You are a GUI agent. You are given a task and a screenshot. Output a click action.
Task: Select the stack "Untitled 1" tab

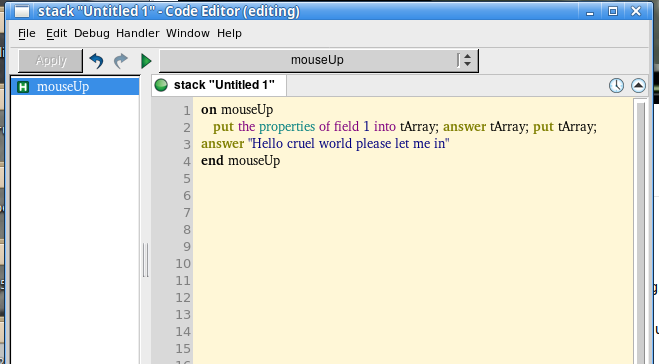pos(219,85)
